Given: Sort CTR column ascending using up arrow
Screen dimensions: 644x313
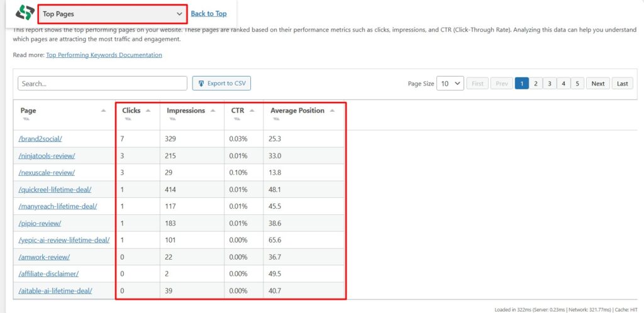Looking at the screenshot, I should point(252,111).
